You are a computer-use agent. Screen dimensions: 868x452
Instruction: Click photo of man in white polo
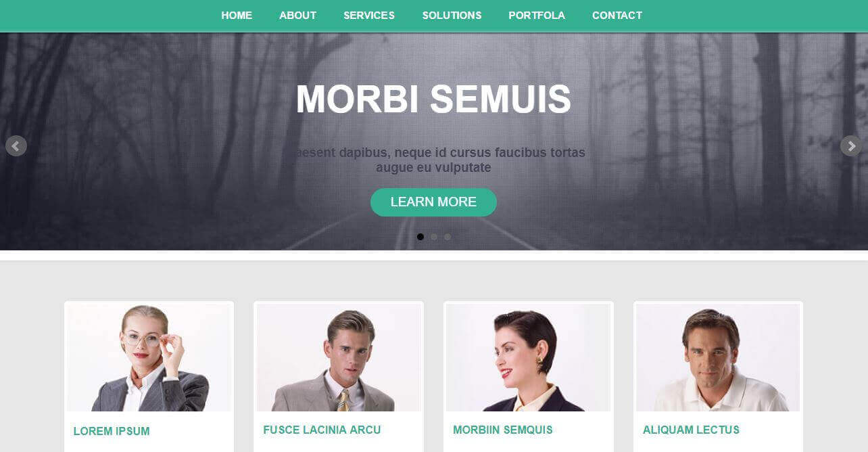pyautogui.click(x=718, y=357)
